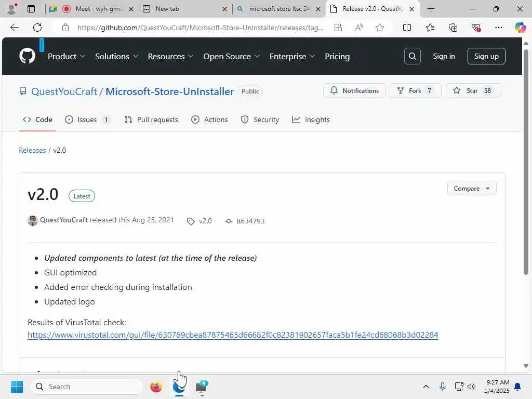Expand the Enterprise dropdown
This screenshot has height=399, width=532.
(292, 56)
